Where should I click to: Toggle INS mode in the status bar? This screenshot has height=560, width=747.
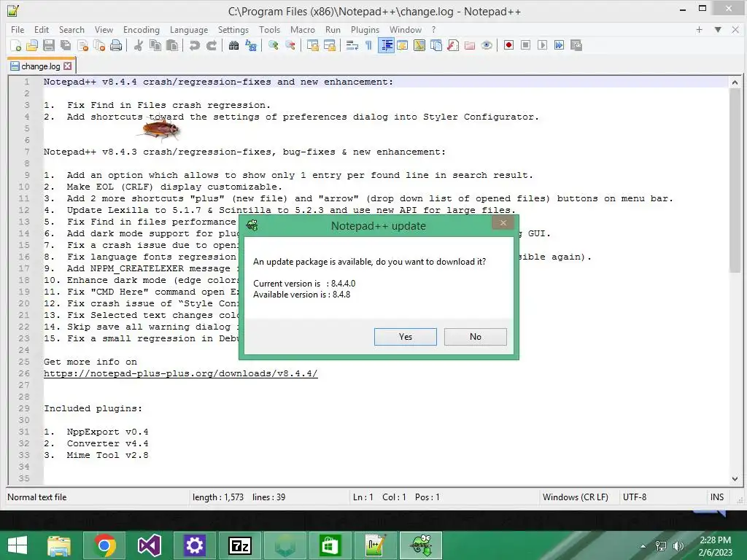tap(717, 497)
